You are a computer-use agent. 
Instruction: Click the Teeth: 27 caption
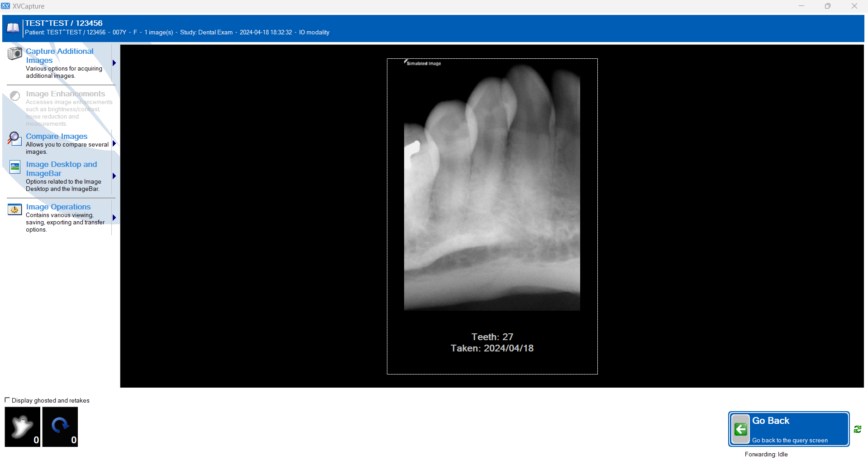(x=492, y=337)
